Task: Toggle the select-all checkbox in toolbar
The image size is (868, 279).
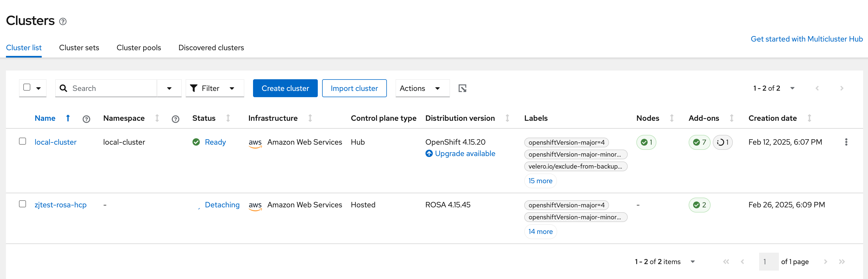Action: pyautogui.click(x=27, y=87)
